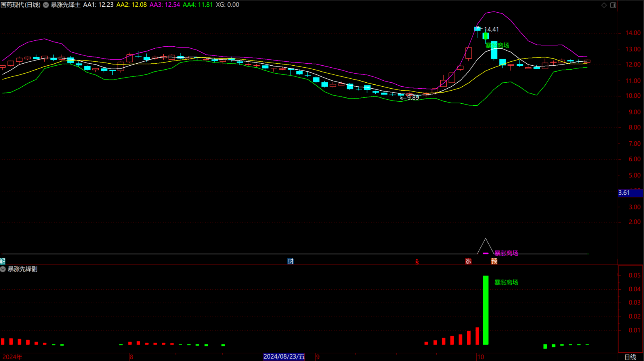Select the green AA4: 11.81 label
Image resolution: width=644 pixels, height=361 pixels.
[x=198, y=5]
